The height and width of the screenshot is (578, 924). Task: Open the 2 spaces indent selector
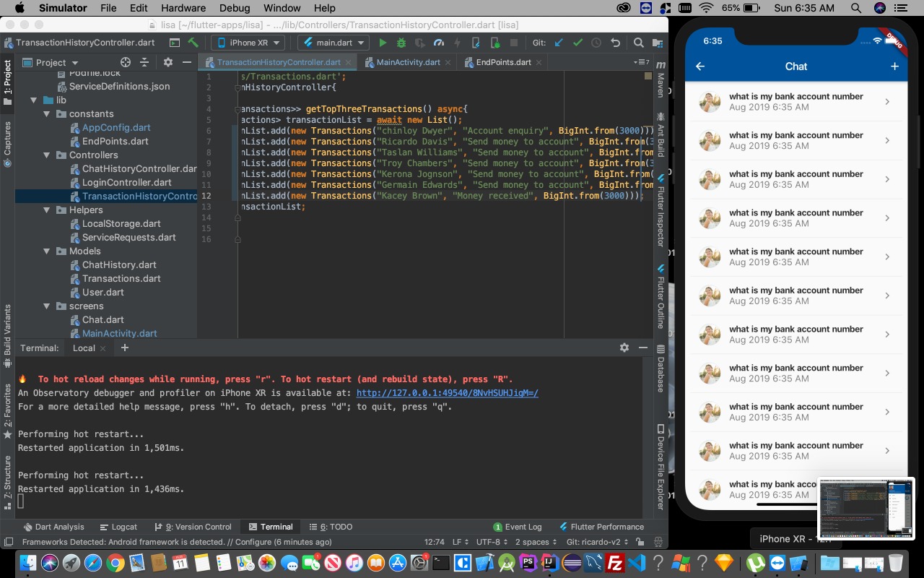536,542
